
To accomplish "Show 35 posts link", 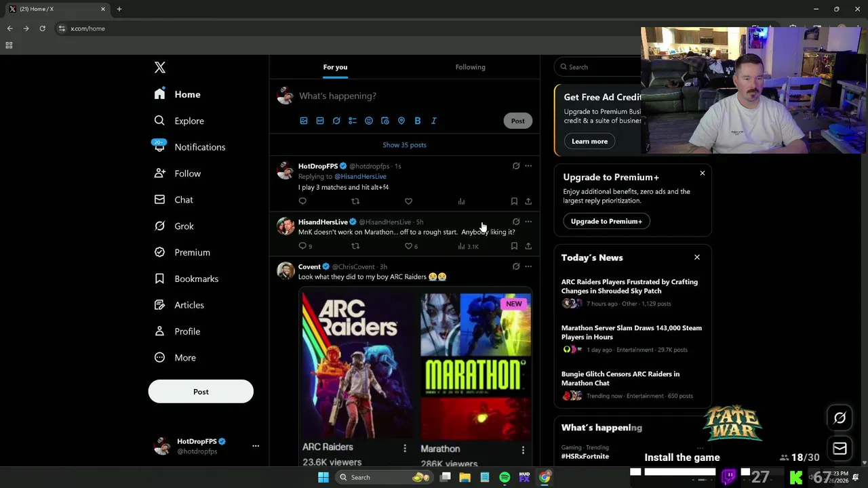I will tap(404, 145).
